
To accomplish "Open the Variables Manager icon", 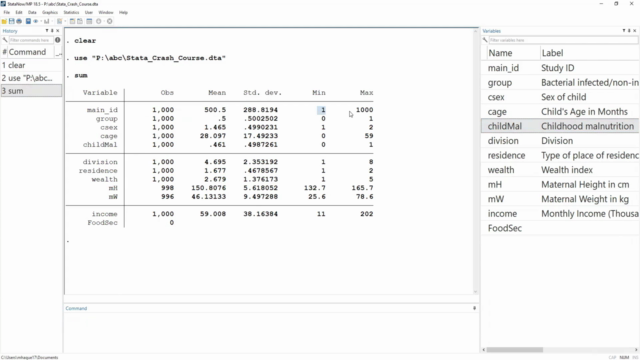I will coord(89,21).
